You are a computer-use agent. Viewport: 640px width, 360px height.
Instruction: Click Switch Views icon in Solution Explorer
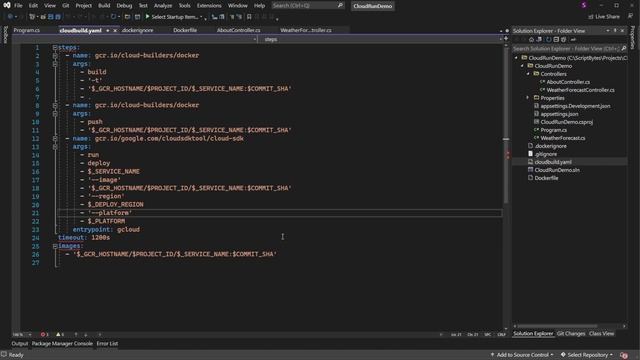539,40
